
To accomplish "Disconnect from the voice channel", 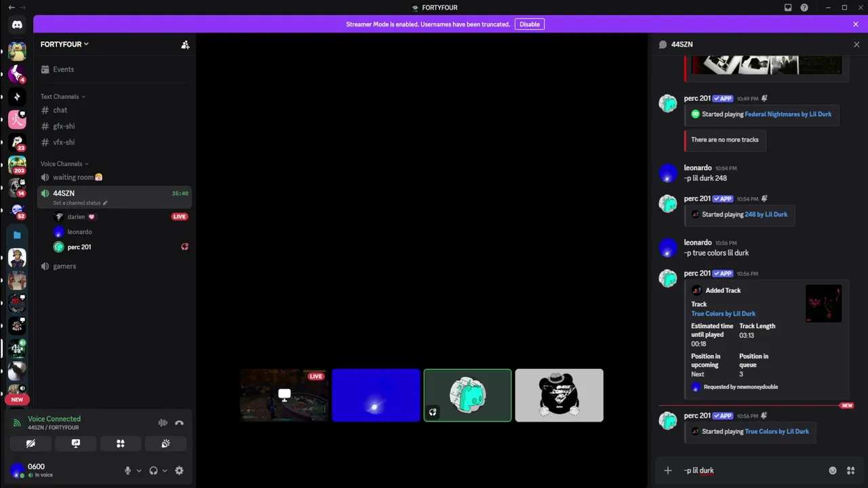I will pyautogui.click(x=179, y=423).
